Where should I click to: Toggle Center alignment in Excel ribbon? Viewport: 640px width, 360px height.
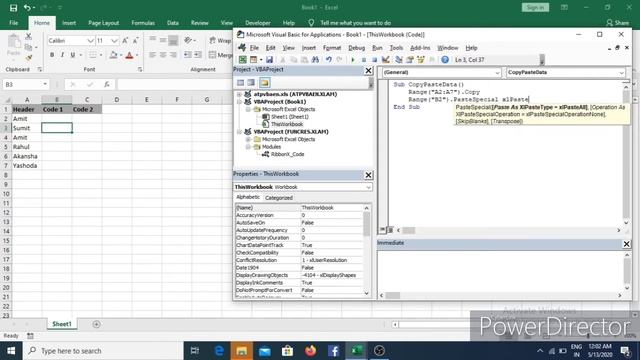tap(163, 55)
